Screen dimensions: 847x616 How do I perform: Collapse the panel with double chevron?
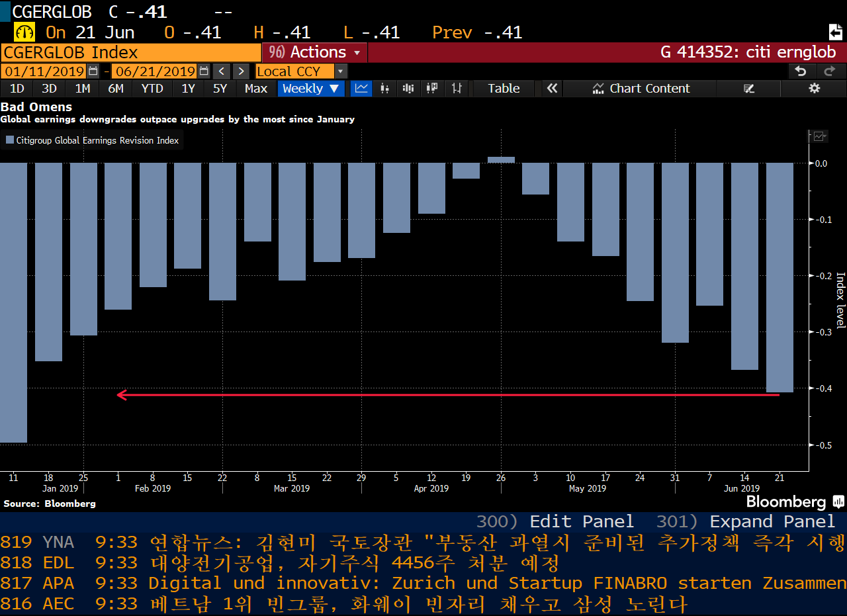click(552, 89)
